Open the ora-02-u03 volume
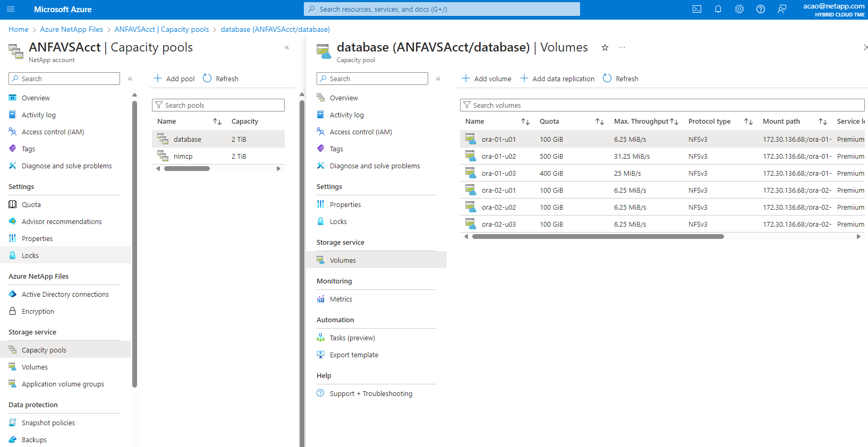The width and height of the screenshot is (868, 447). (499, 224)
